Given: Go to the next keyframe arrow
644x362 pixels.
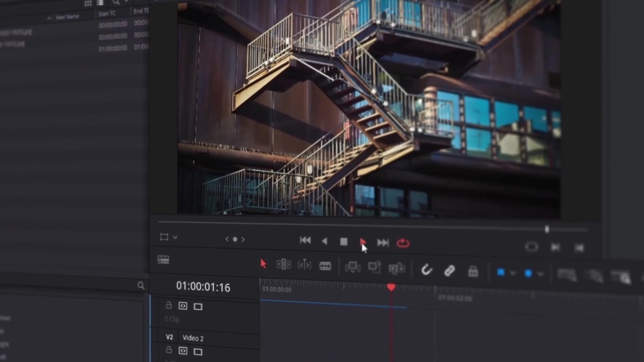Looking at the screenshot, I should pos(243,240).
